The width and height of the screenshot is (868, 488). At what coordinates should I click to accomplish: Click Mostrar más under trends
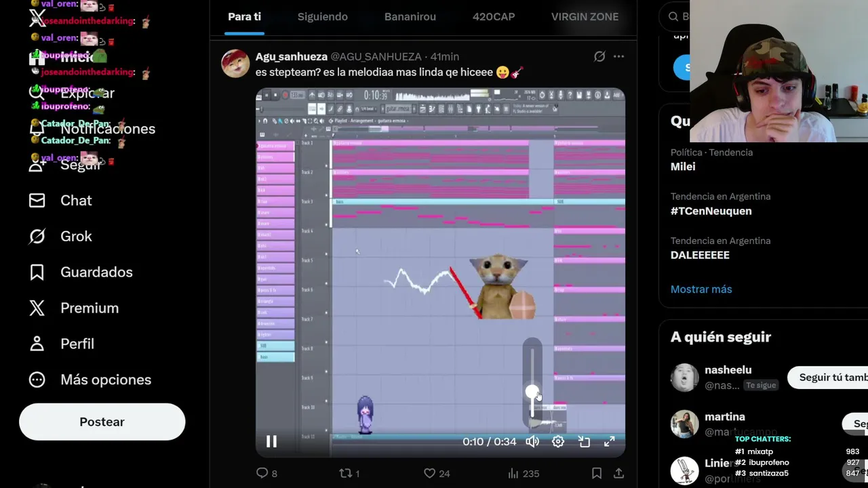(701, 289)
